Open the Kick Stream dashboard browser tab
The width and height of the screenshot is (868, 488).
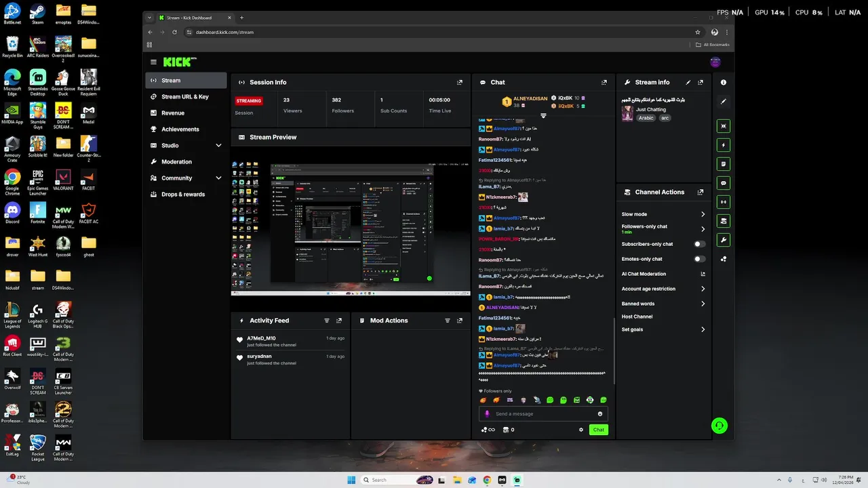point(195,18)
